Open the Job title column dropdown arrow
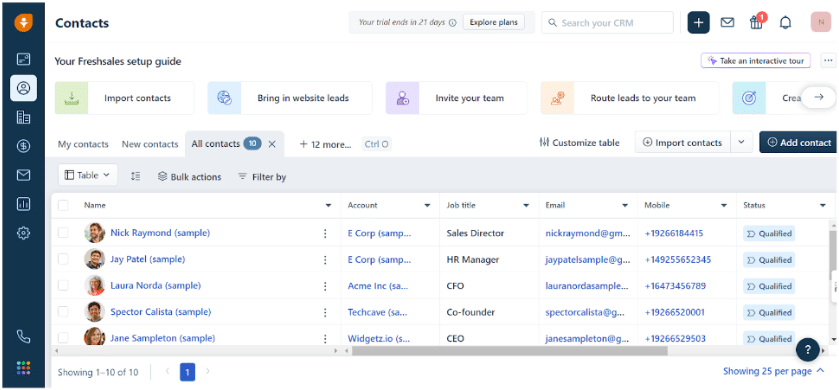The image size is (839, 390). tap(526, 205)
